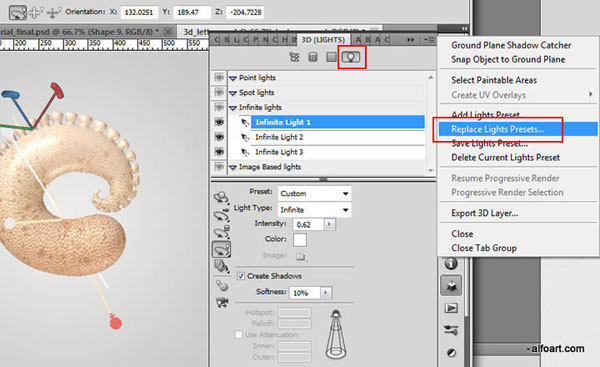Open the 3D panel icon in dock
This screenshot has height=367, width=600.
tap(451, 285)
